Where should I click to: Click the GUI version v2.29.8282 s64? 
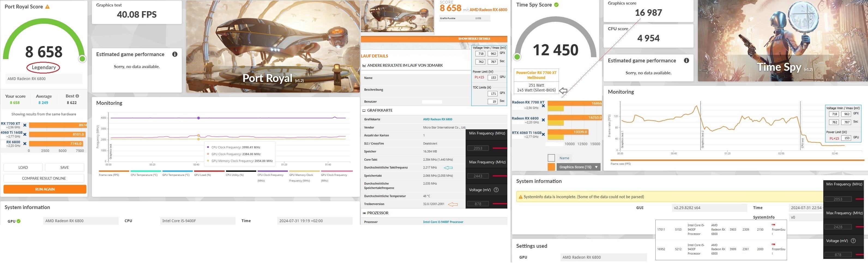pos(709,208)
